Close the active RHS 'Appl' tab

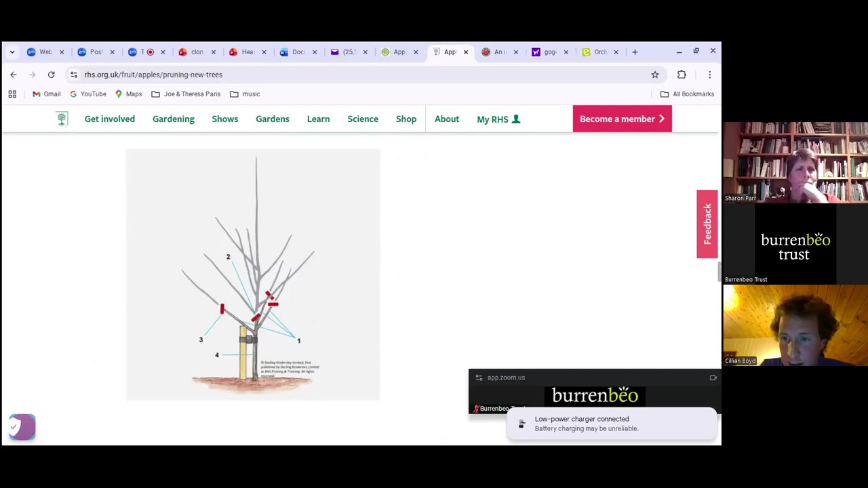pos(465,52)
